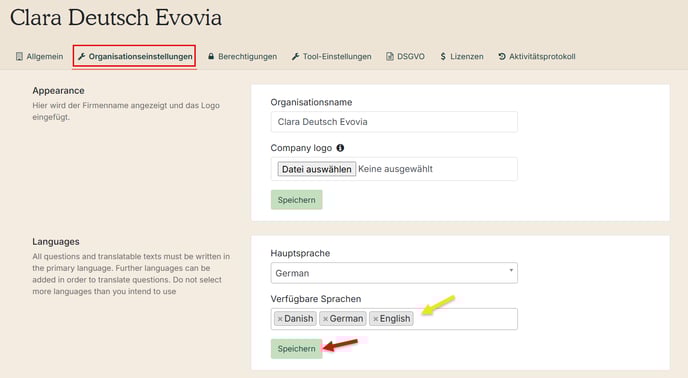Viewport: 688px width, 378px height.
Task: Open the Berechtigungen tab
Action: coord(243,56)
